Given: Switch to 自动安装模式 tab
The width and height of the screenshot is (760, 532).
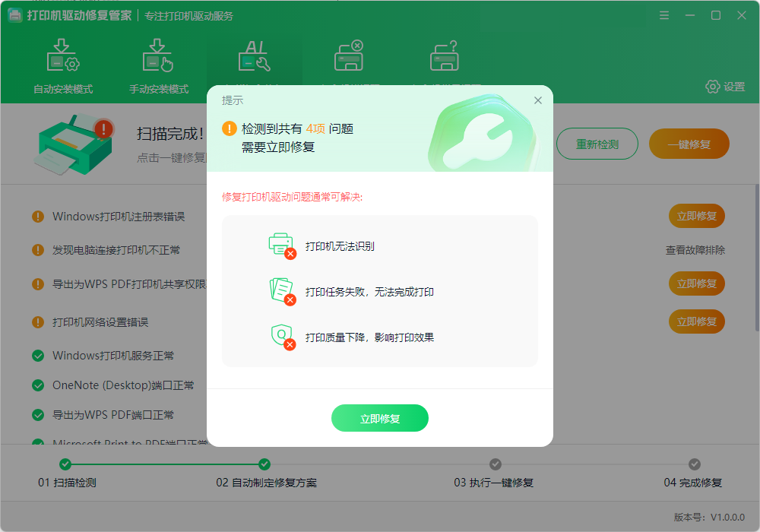Looking at the screenshot, I should pyautogui.click(x=62, y=68).
